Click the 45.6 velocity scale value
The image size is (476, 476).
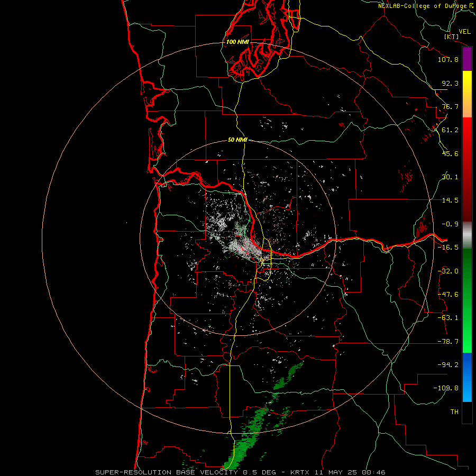[x=450, y=153]
